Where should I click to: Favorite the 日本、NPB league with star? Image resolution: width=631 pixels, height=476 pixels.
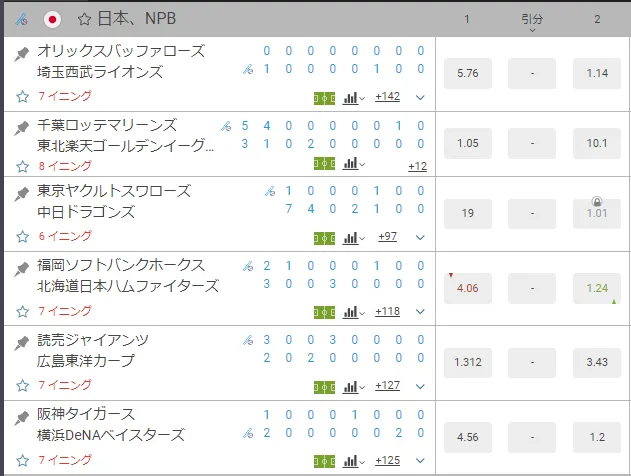point(84,18)
